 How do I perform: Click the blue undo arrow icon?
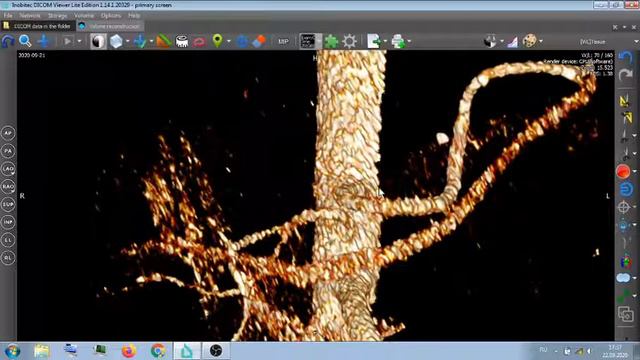(624, 57)
